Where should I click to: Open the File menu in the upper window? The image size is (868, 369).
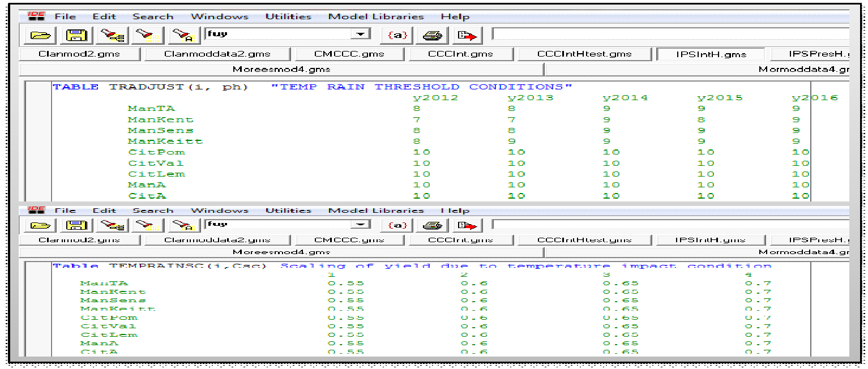[x=65, y=16]
